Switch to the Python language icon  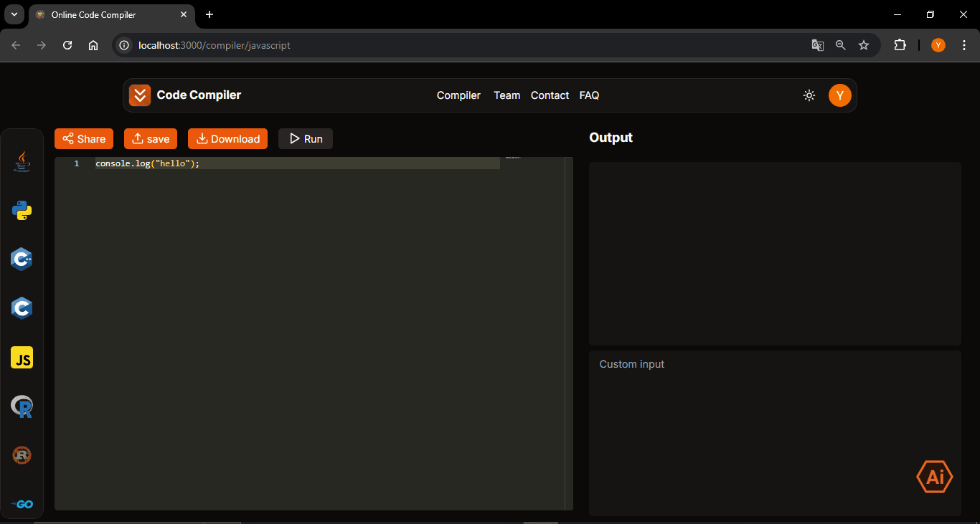(x=22, y=211)
